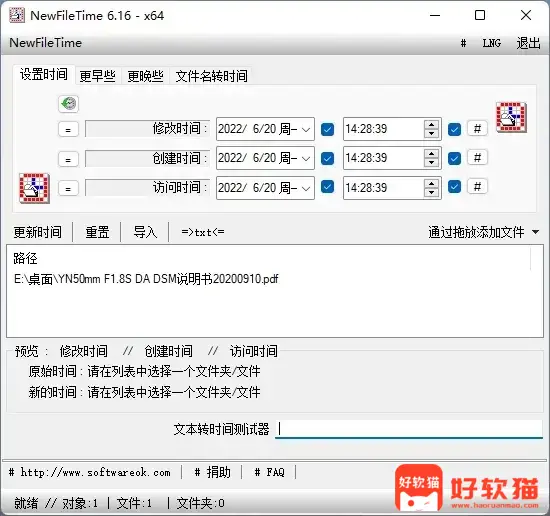Viewport: 550px width, 516px height.
Task: Click the large drag-drop icon at right
Action: pyautogui.click(x=511, y=117)
